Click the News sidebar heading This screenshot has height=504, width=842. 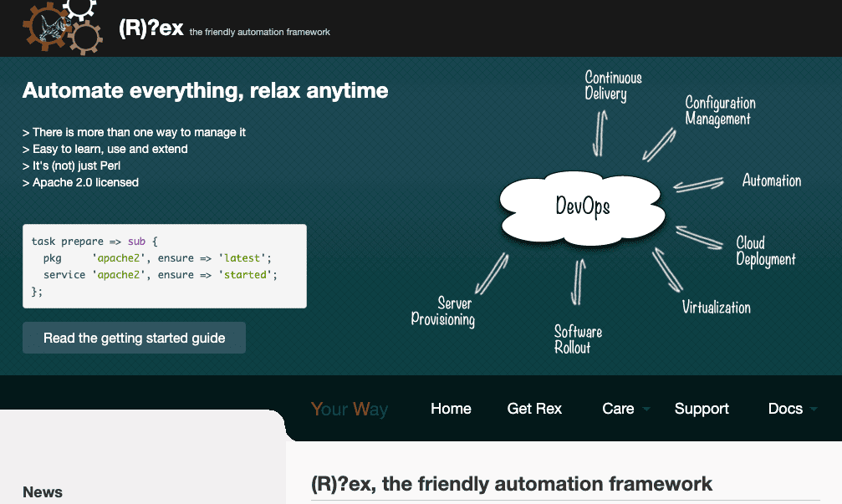pyautogui.click(x=43, y=492)
